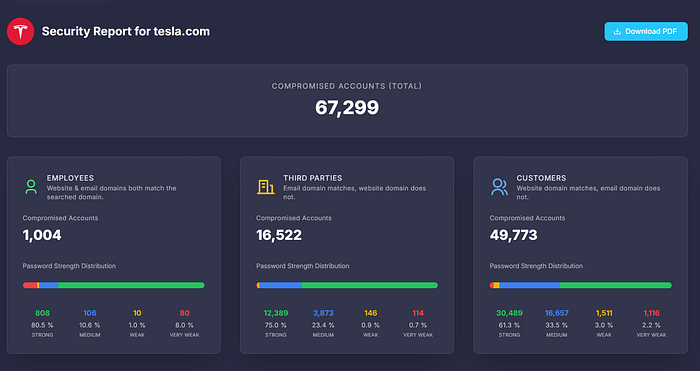The image size is (700, 371).
Task: Click the 3.0 % weak percentage
Action: click(604, 325)
